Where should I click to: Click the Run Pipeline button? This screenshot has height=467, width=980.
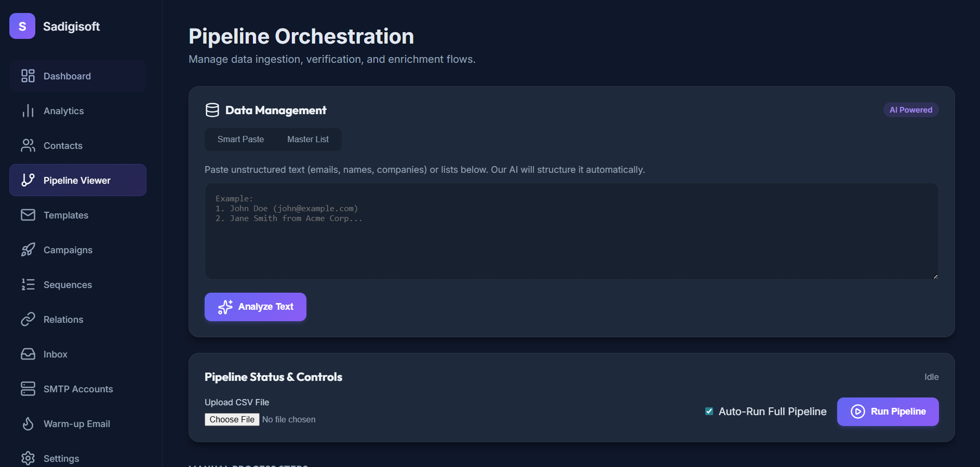point(888,411)
